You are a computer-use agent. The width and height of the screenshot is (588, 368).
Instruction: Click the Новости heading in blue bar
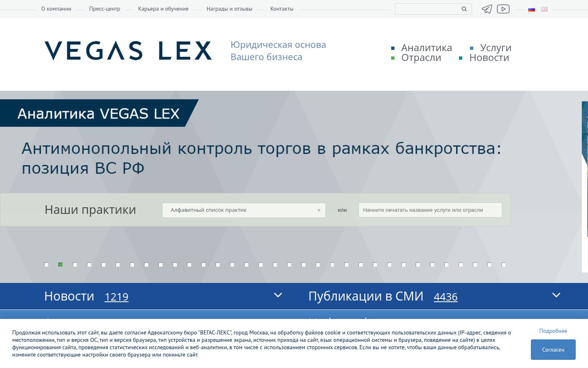coord(69,296)
